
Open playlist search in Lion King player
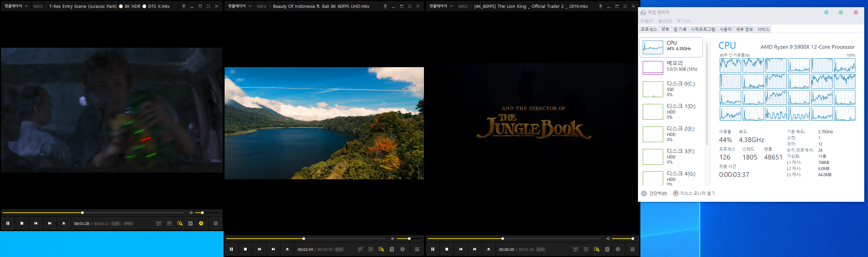coord(597,250)
